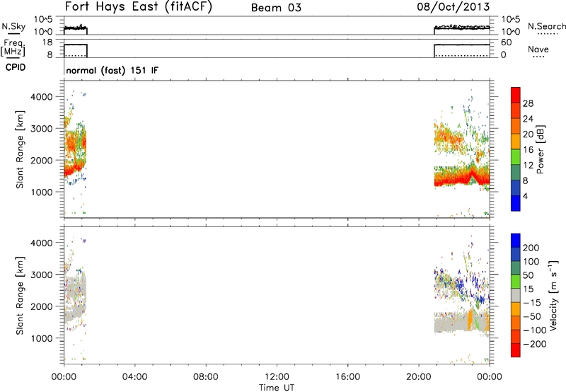Click "Slant Range [km]" label of power panel
This screenshot has width=566, height=392.
click(x=20, y=149)
